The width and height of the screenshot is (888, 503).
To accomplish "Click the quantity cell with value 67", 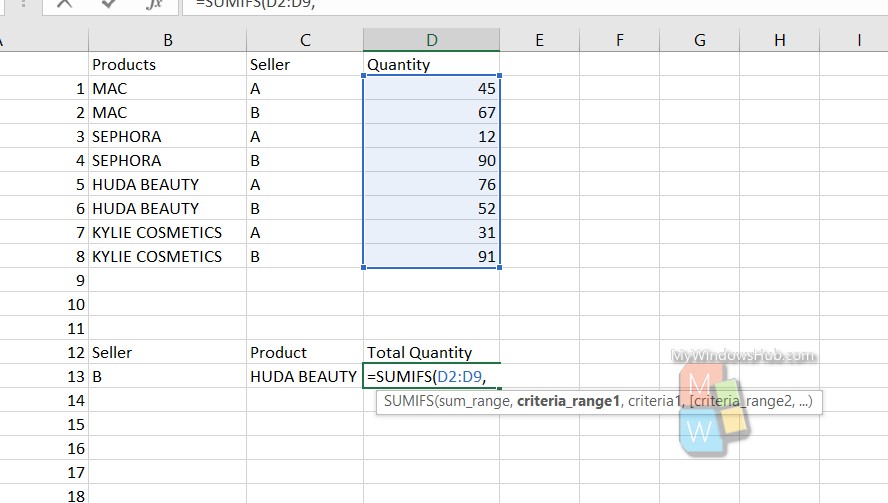I will (x=432, y=112).
